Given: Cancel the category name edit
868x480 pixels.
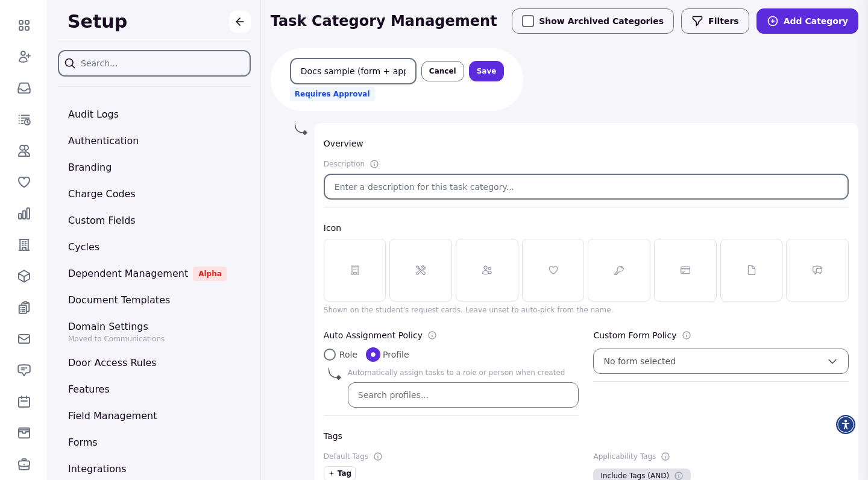Looking at the screenshot, I should 442,71.
